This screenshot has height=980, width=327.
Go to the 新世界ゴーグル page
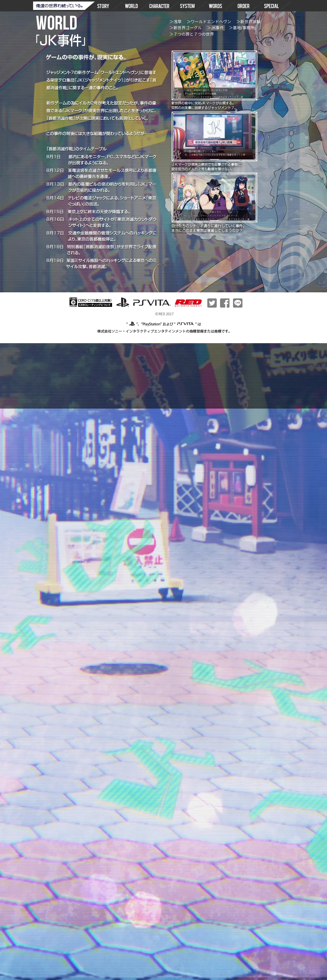coord(185,28)
